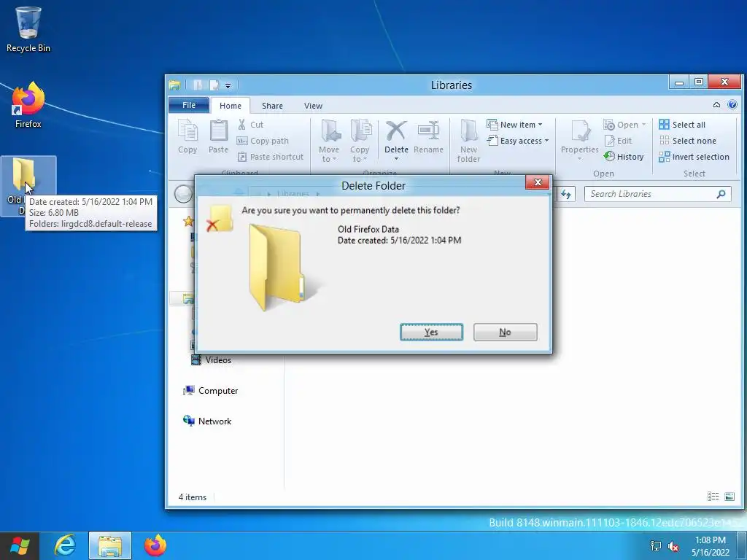This screenshot has height=560, width=747.
Task: Close the Delete Folder dialog
Action: (538, 182)
